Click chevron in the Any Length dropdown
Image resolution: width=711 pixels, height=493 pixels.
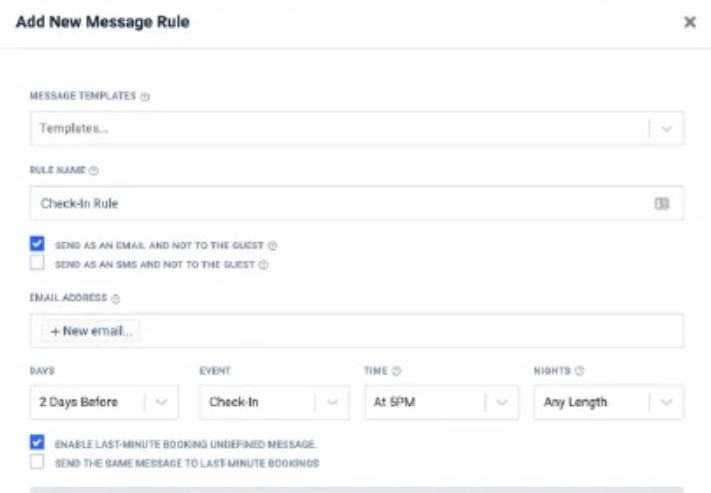pyautogui.click(x=666, y=402)
